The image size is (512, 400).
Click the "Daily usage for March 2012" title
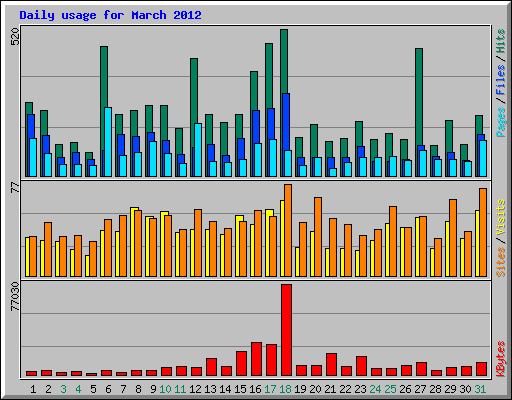pos(110,15)
